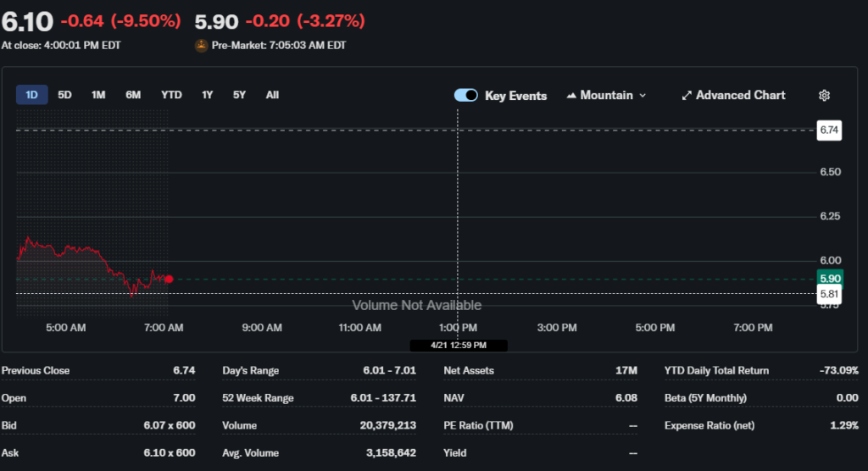Click the red current price dot on chart

coord(170,279)
